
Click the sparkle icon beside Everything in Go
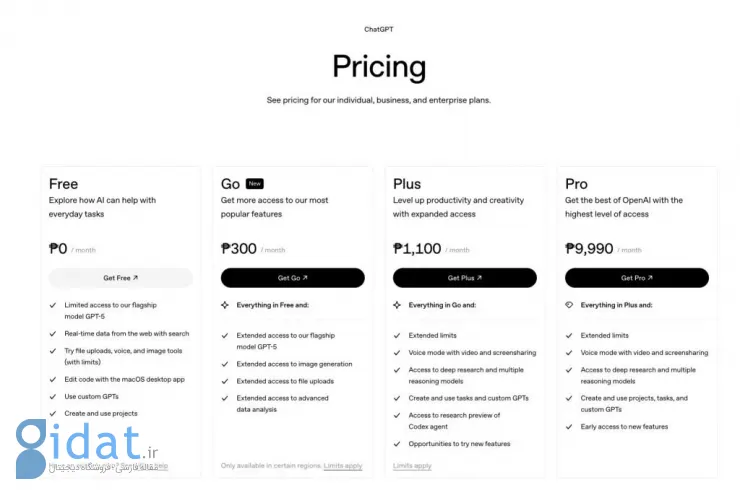pos(397,305)
